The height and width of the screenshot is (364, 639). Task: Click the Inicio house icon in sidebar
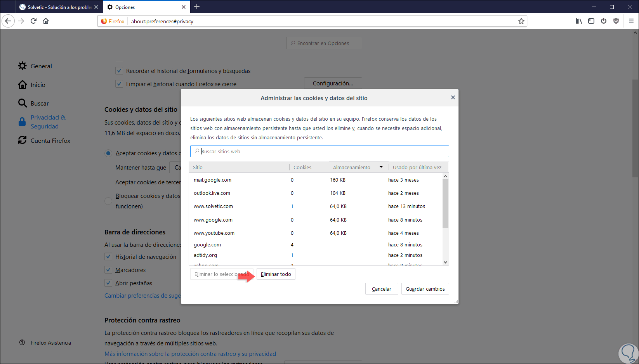(23, 85)
